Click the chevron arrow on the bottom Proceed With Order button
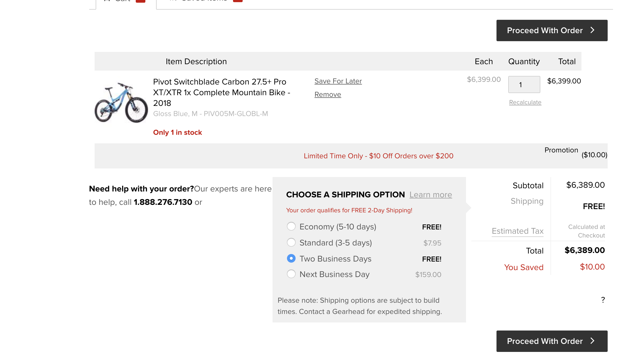The height and width of the screenshot is (361, 644). pyautogui.click(x=592, y=341)
